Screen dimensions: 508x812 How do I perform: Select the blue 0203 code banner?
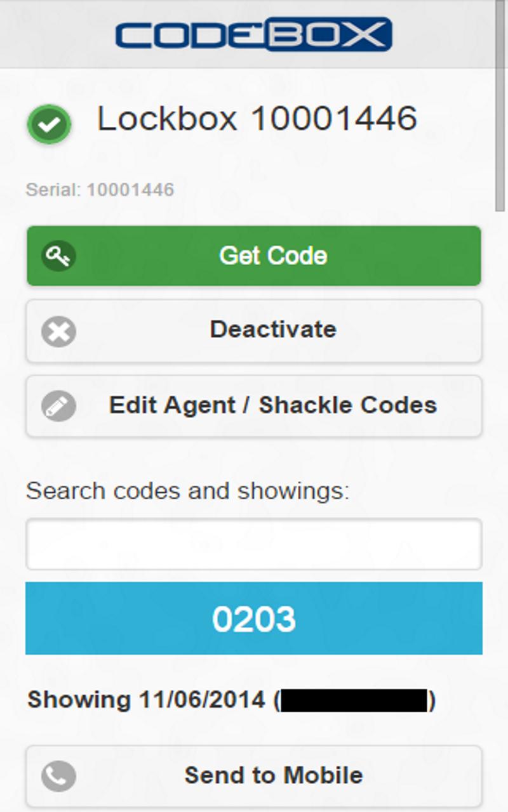(x=254, y=619)
